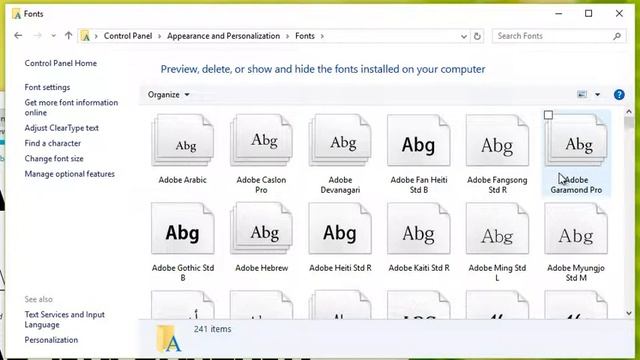The image size is (640, 360).
Task: Select the Adobe Fangsong Std R font icon
Action: (497, 140)
